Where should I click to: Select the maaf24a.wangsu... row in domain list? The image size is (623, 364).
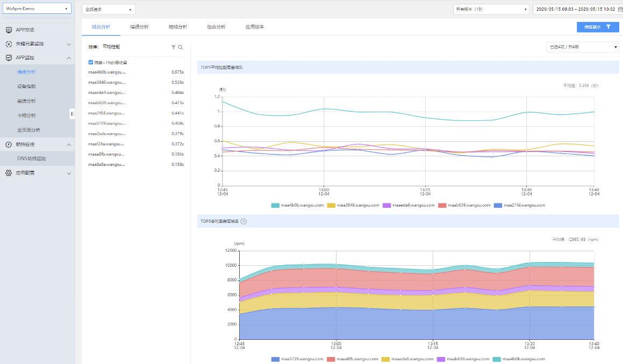136,144
